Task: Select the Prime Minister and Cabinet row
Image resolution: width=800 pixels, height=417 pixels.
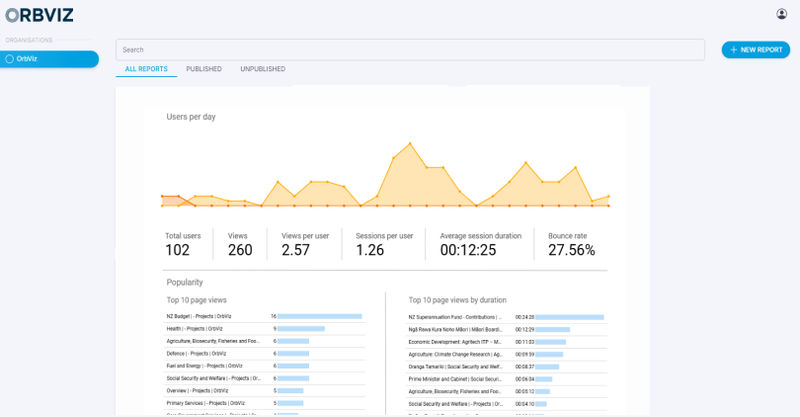Action: pyautogui.click(x=506, y=379)
